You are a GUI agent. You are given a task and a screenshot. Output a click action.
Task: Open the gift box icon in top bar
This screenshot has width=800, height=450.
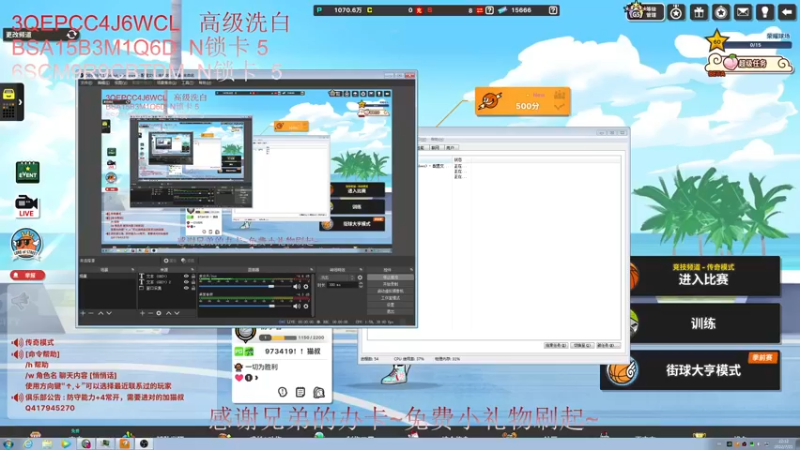pos(699,12)
